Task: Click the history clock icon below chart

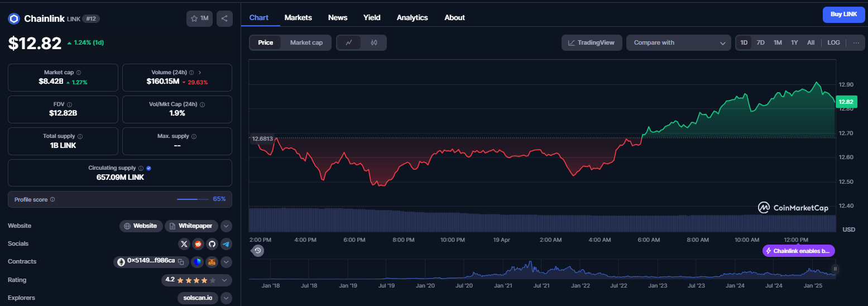Action: (258, 251)
